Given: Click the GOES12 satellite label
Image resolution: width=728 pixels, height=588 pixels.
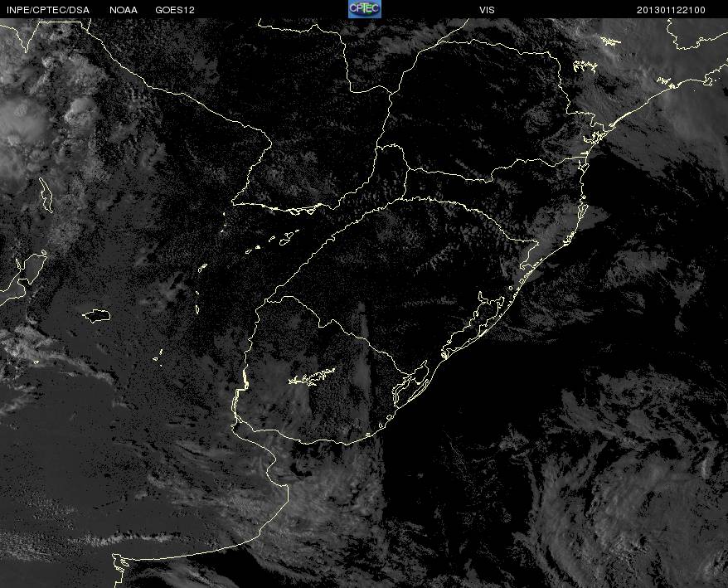Looking at the screenshot, I should (x=175, y=9).
